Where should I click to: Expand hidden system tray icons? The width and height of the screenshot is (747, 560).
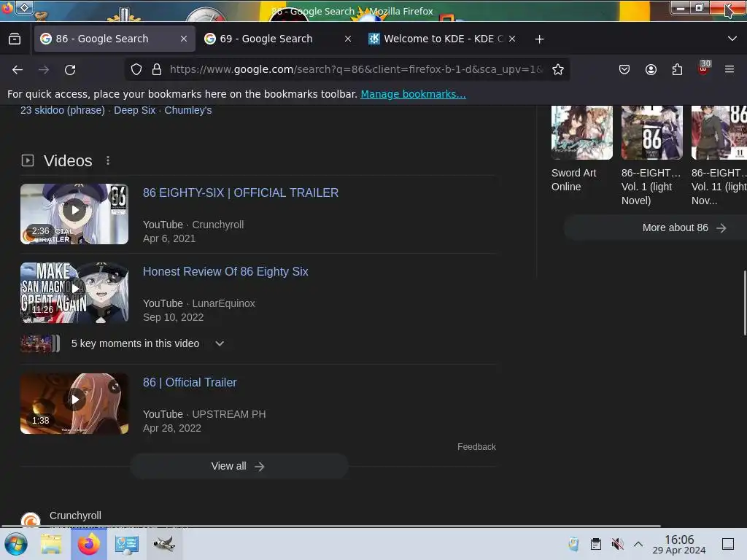click(x=638, y=544)
